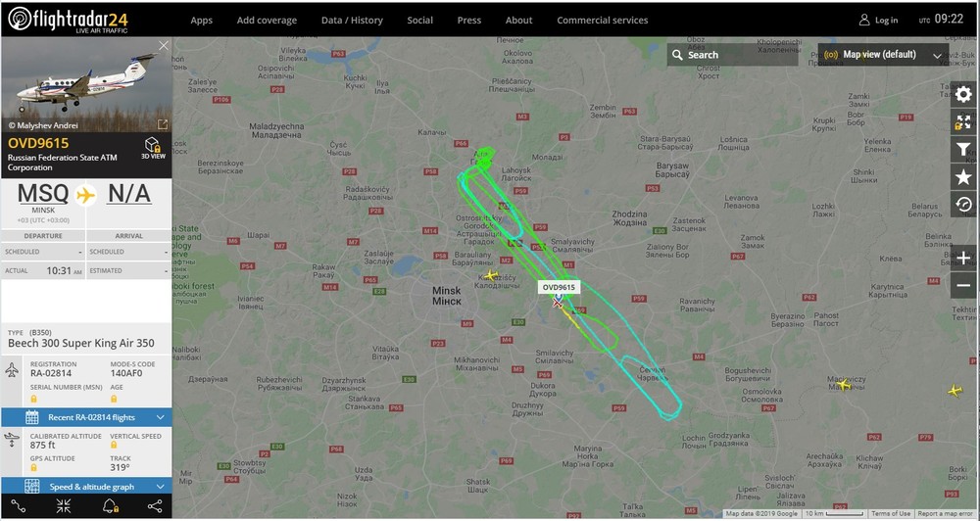
Task: Open the Commercial services menu
Action: pos(602,20)
